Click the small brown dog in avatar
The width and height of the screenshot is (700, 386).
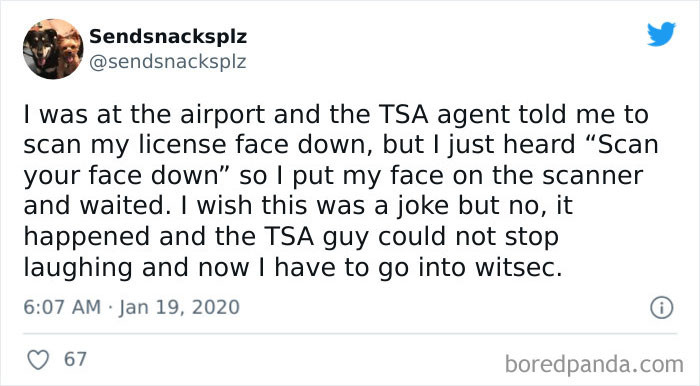(69, 54)
